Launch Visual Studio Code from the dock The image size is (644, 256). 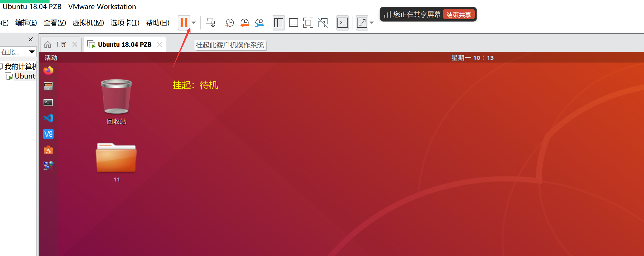pos(48,118)
